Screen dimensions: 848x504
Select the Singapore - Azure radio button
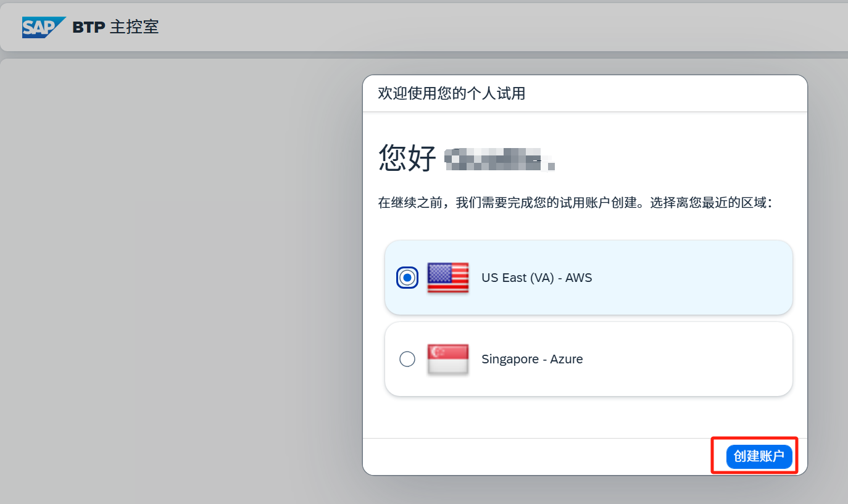pos(407,359)
